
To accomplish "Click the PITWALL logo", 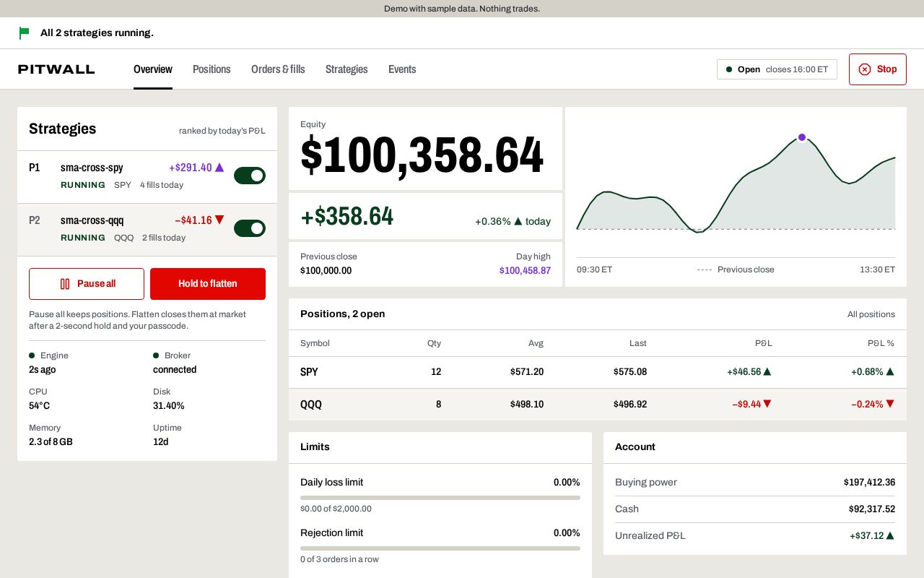I will (x=56, y=69).
